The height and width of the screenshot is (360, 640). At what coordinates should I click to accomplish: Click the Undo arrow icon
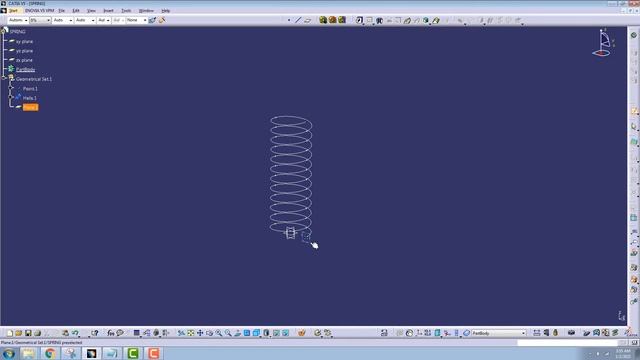(x=75, y=333)
